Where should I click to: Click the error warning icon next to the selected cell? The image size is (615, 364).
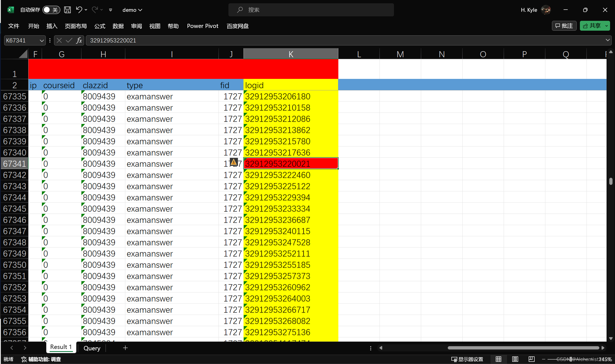point(234,162)
